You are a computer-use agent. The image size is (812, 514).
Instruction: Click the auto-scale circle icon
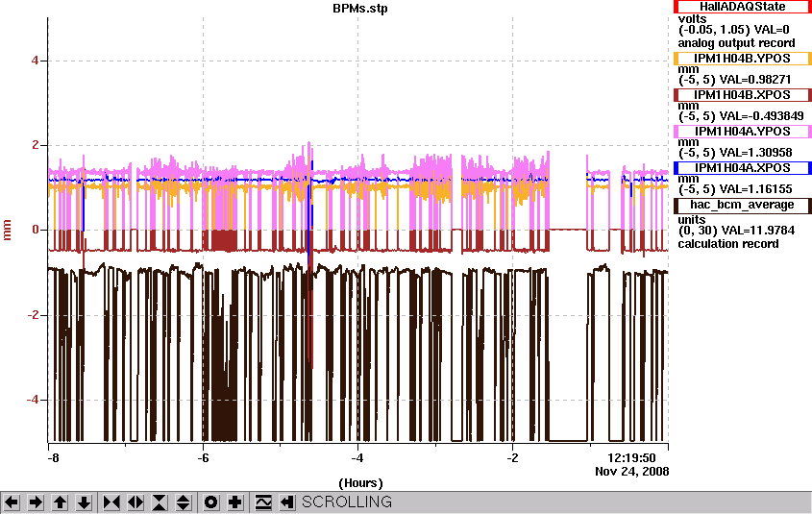(211, 502)
